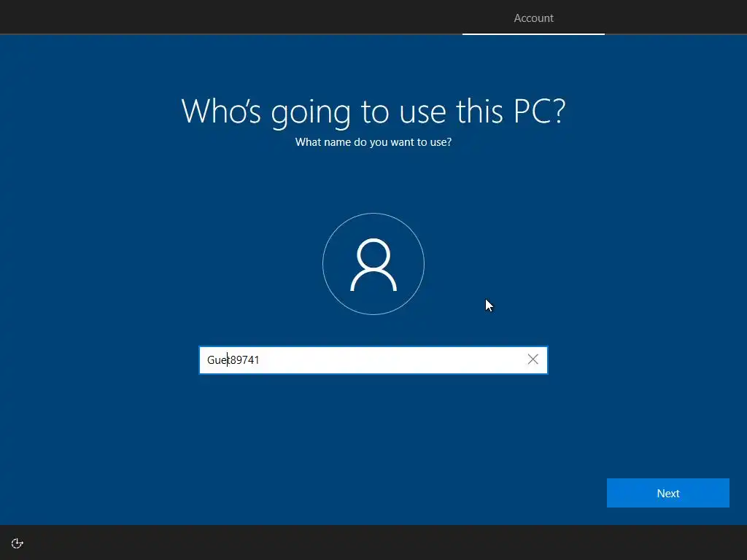The image size is (747, 560).
Task: Click the heading "Who's going to use this PC?"
Action: click(x=373, y=112)
